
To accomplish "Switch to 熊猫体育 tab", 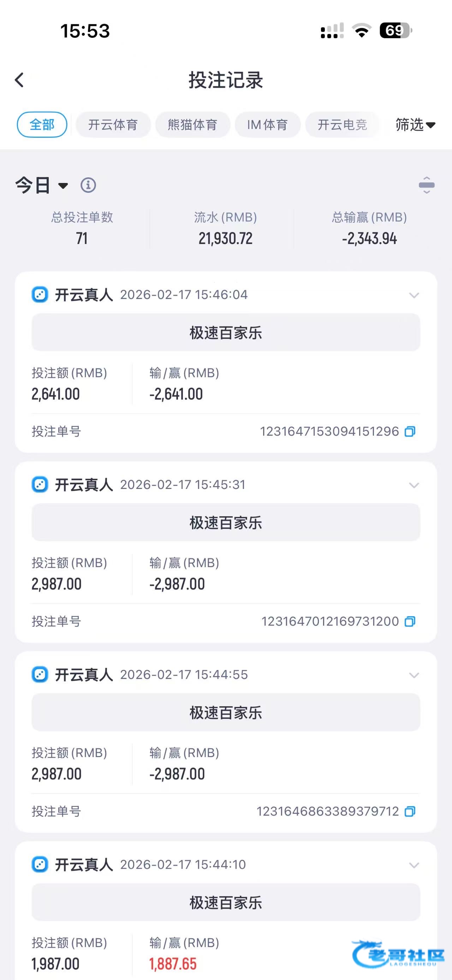I will [x=192, y=125].
